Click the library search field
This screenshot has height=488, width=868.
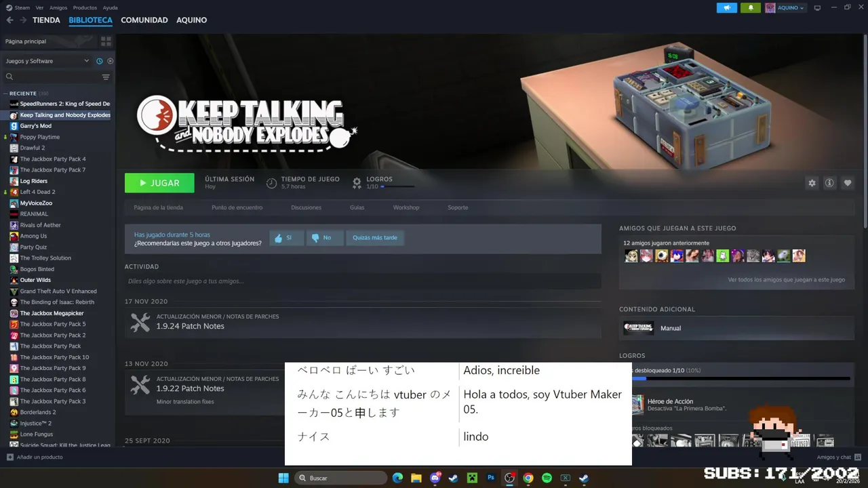tap(51, 77)
